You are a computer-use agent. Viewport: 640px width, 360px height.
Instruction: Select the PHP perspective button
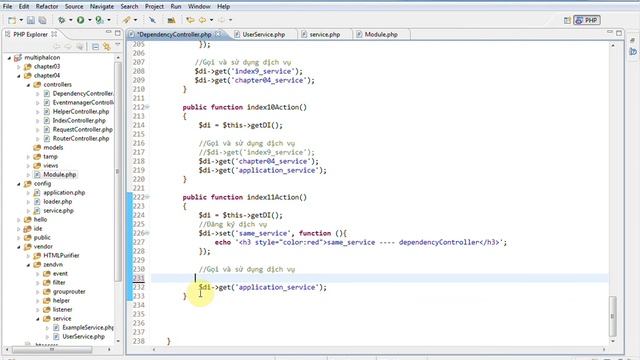pos(587,20)
